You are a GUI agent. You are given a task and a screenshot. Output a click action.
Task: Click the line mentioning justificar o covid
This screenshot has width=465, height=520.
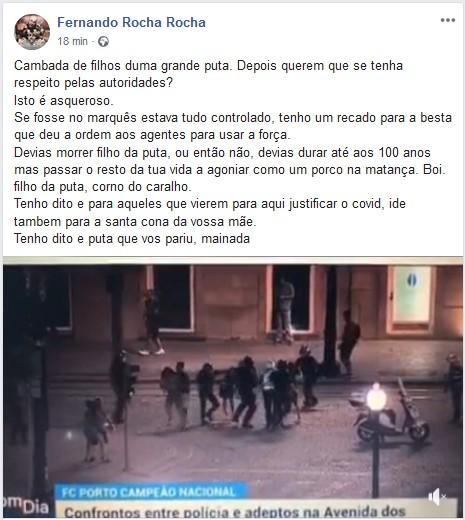[x=210, y=203]
